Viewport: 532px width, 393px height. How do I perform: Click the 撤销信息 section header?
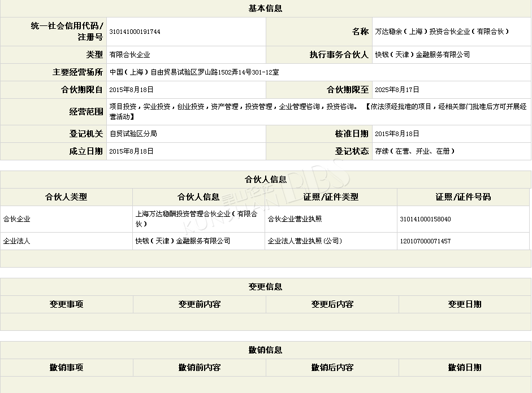tap(265, 350)
